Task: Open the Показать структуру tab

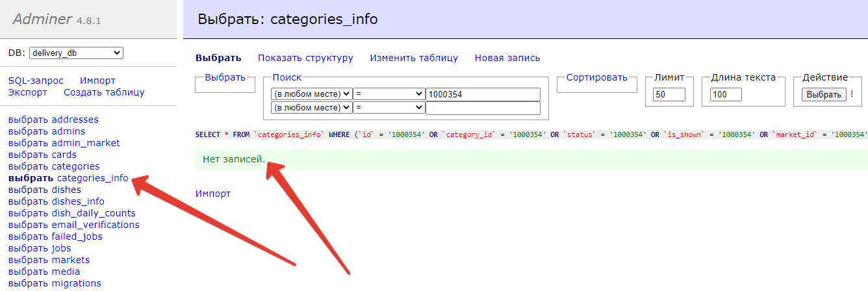Action: (305, 58)
